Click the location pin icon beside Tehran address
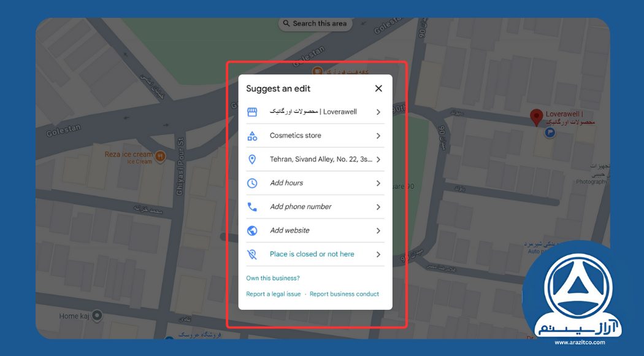 point(252,160)
